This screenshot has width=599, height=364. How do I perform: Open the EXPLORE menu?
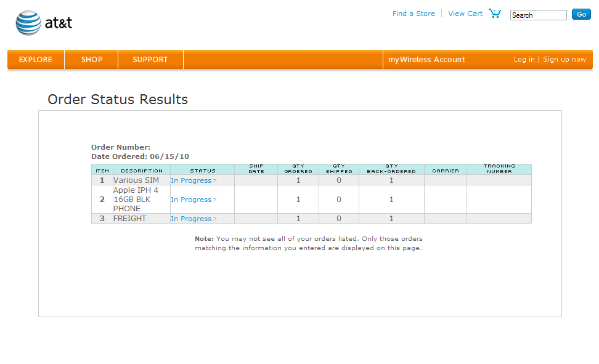(x=36, y=60)
